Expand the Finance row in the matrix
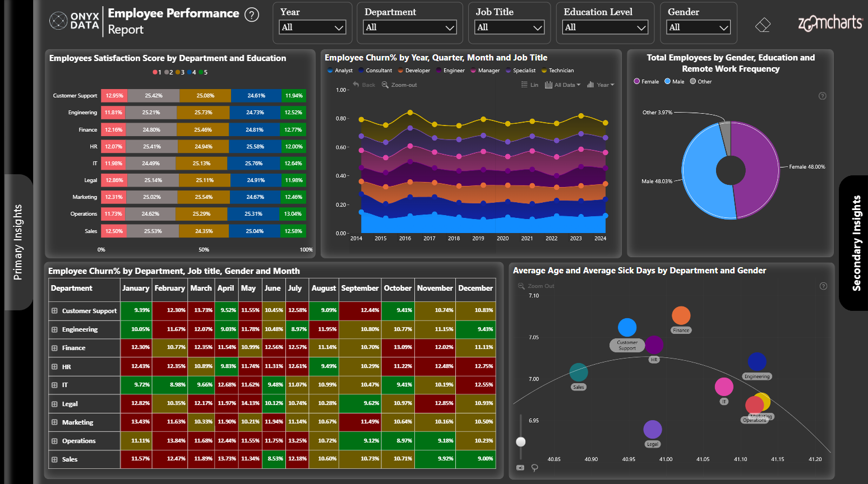Screen dimensions: 868x484 (x=54, y=348)
